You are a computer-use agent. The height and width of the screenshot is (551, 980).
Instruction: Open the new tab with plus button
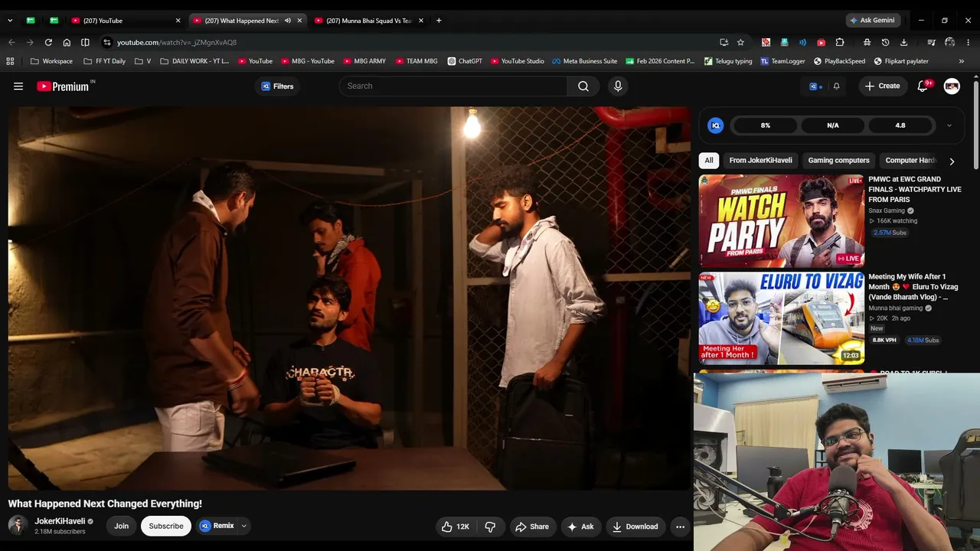439,21
